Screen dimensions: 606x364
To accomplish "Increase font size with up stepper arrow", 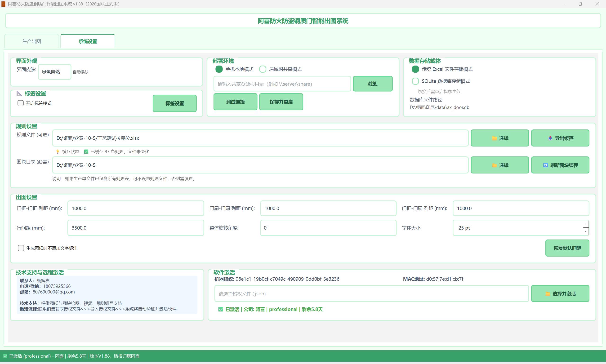I will click(586, 224).
